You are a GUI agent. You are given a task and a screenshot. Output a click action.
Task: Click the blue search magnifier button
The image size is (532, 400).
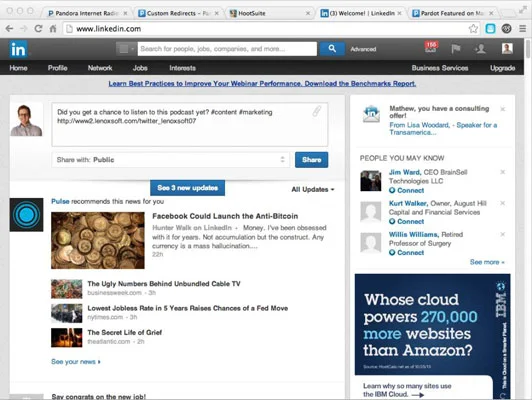(x=332, y=49)
